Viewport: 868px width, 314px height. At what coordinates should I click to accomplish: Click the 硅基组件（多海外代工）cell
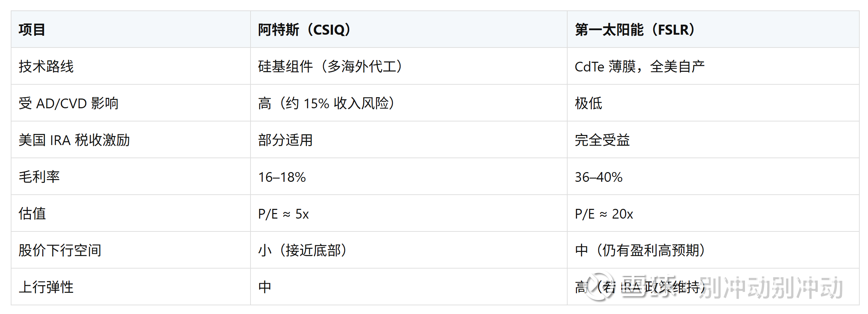click(330, 67)
